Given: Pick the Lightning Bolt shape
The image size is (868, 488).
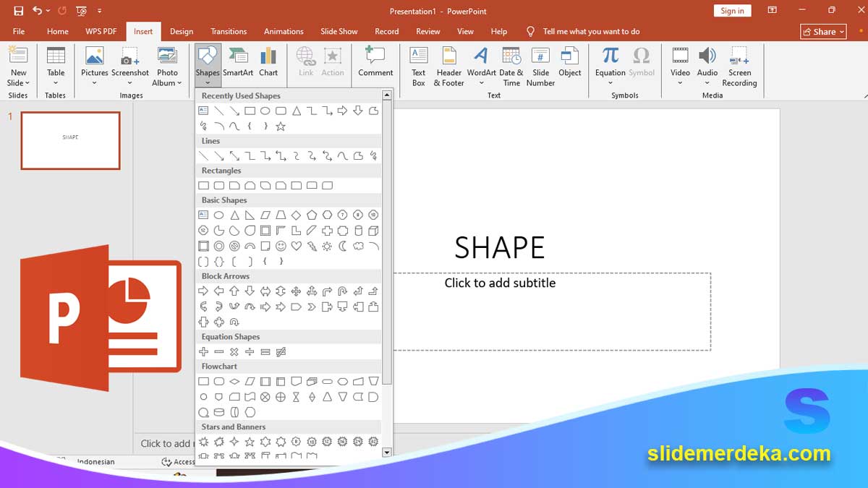Looking at the screenshot, I should pyautogui.click(x=312, y=247).
